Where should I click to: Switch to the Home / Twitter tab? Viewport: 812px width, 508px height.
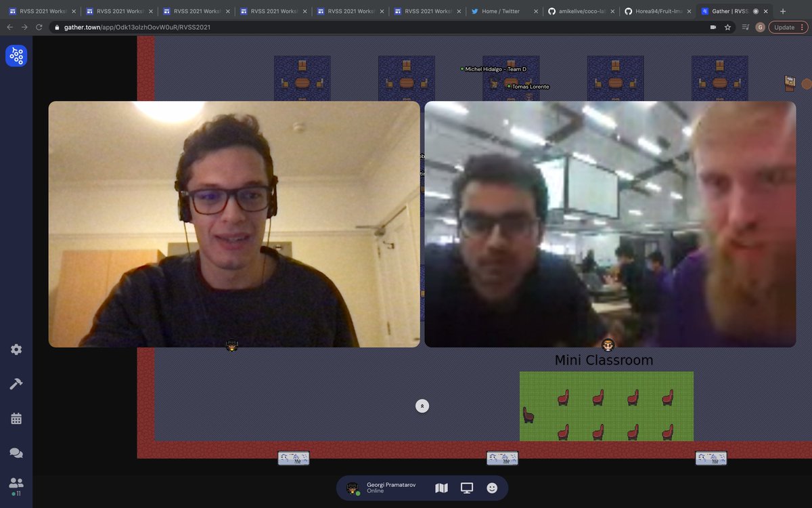click(x=504, y=12)
